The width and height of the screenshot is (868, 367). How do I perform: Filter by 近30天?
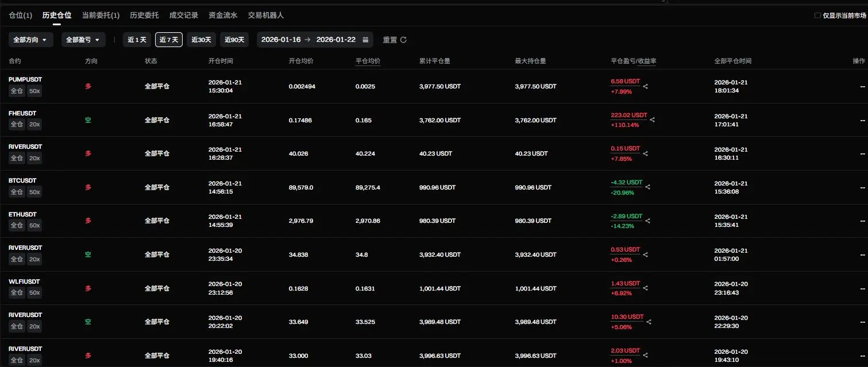202,40
